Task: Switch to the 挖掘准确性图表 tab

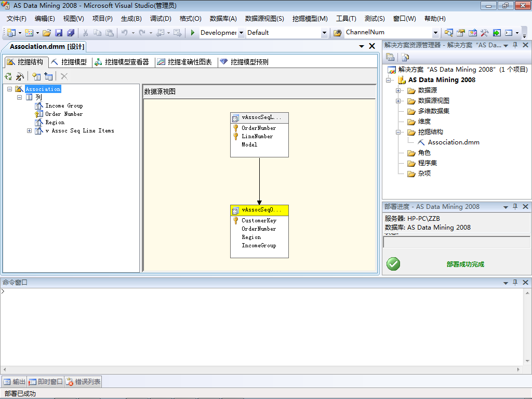Action: coord(185,62)
